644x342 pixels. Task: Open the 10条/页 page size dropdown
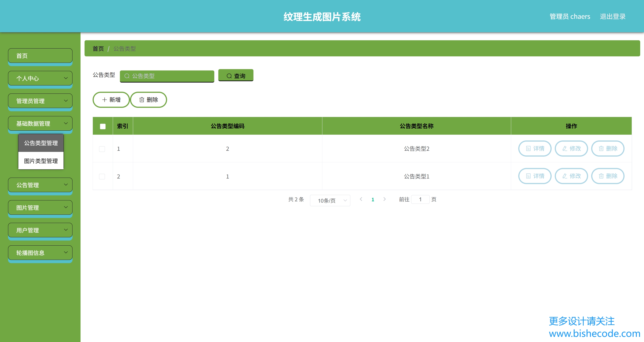click(330, 200)
